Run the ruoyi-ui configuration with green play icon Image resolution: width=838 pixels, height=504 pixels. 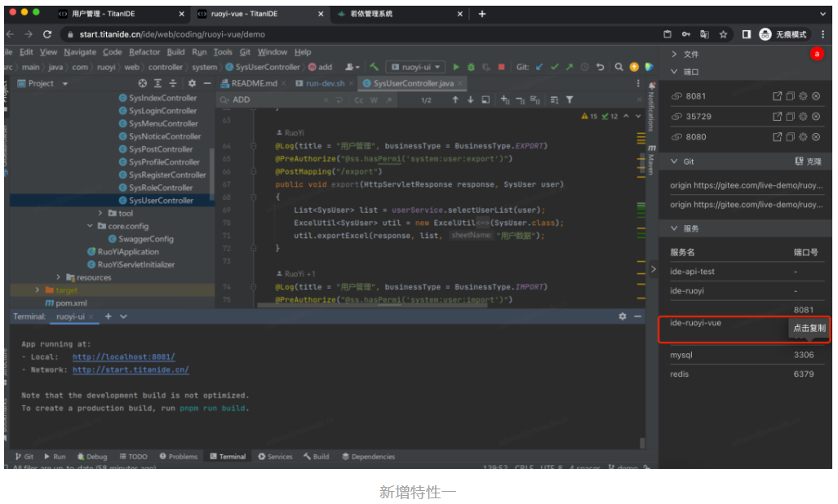tap(456, 67)
